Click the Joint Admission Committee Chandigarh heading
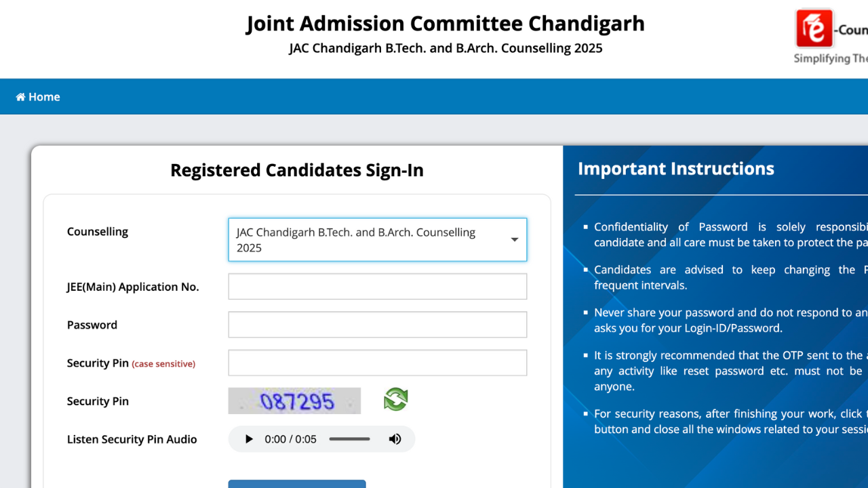 click(x=446, y=24)
